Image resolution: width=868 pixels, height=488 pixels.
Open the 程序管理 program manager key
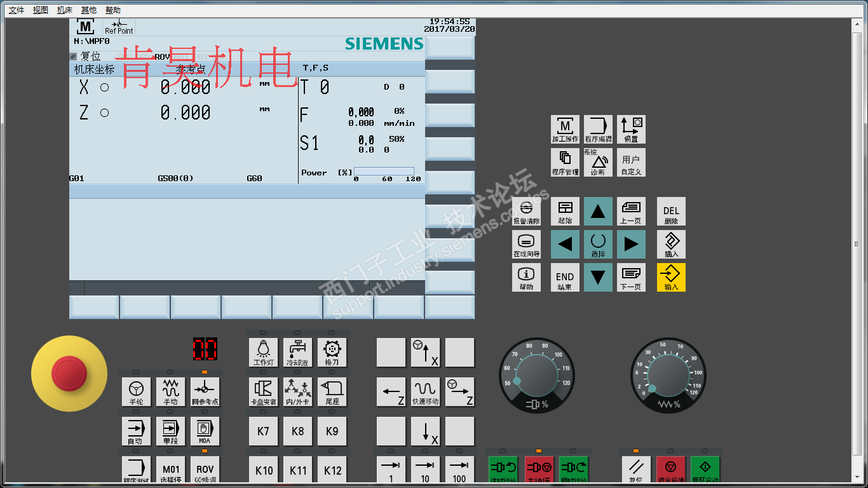coord(565,163)
